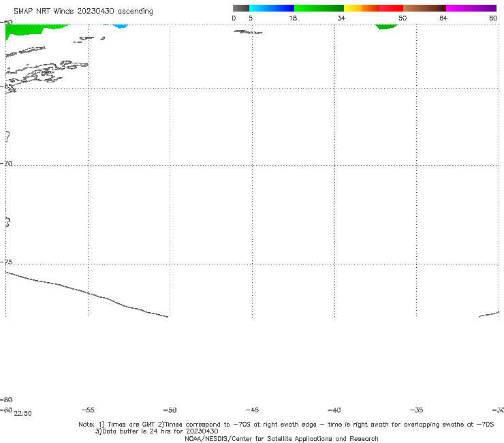Click the longitude label '-35'
This screenshot has height=443, width=504.
pos(416,410)
